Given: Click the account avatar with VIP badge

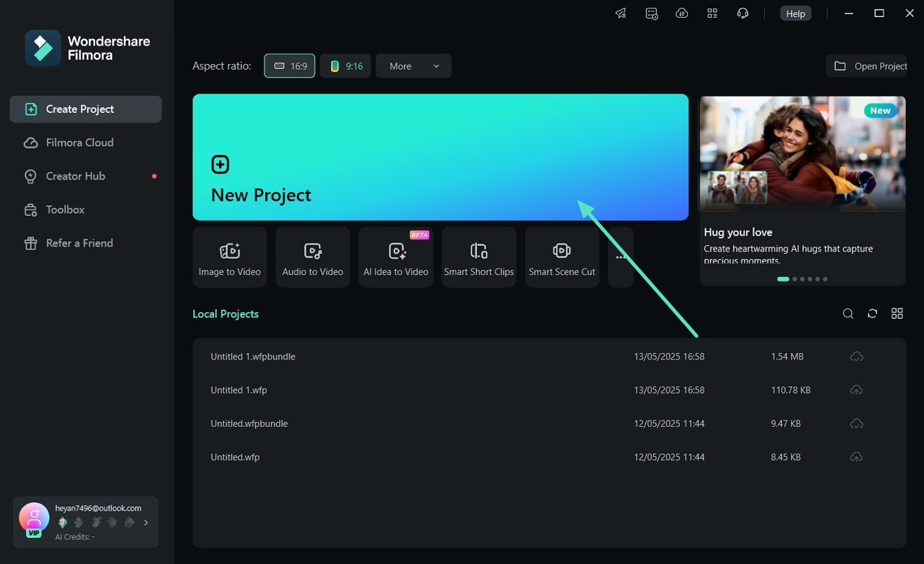Looking at the screenshot, I should (33, 519).
